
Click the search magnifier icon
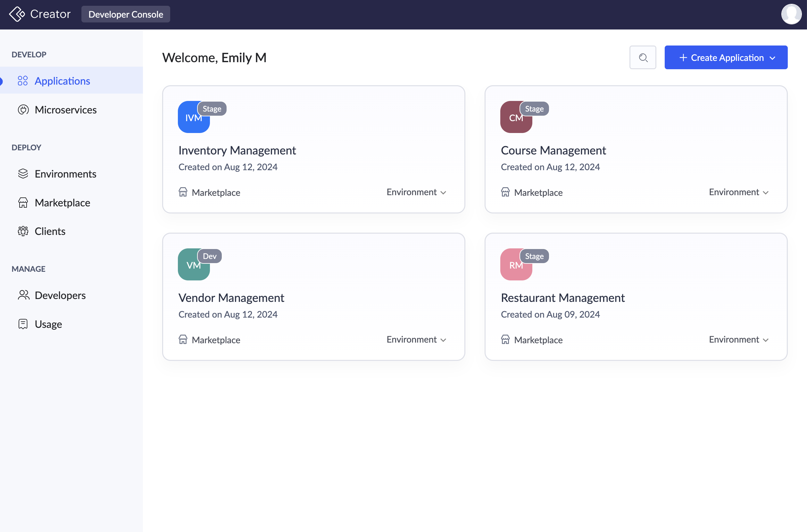(643, 57)
